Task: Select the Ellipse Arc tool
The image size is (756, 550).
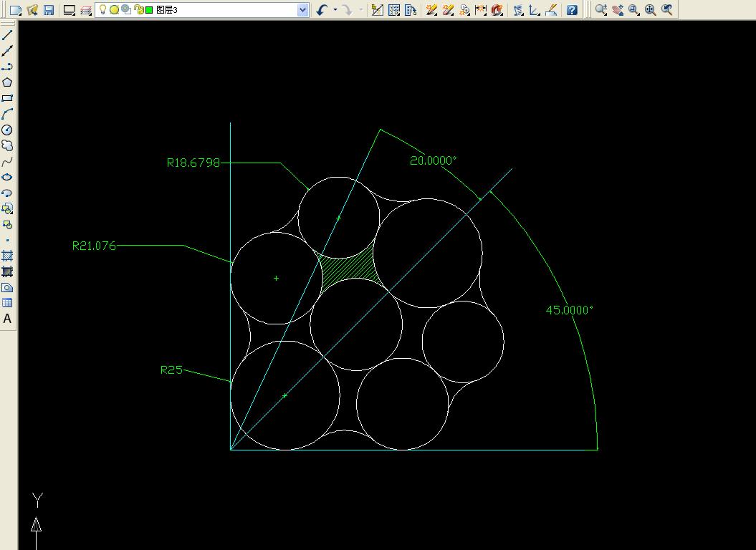Action: [7, 193]
